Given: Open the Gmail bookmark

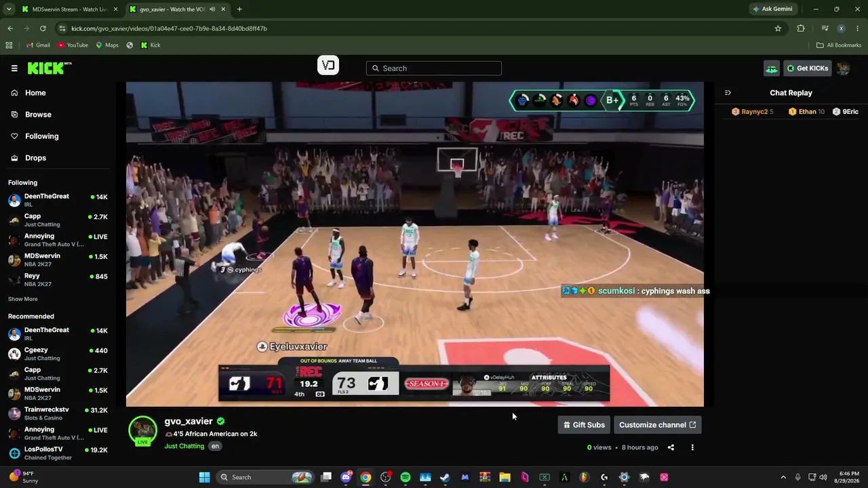Looking at the screenshot, I should [x=38, y=45].
